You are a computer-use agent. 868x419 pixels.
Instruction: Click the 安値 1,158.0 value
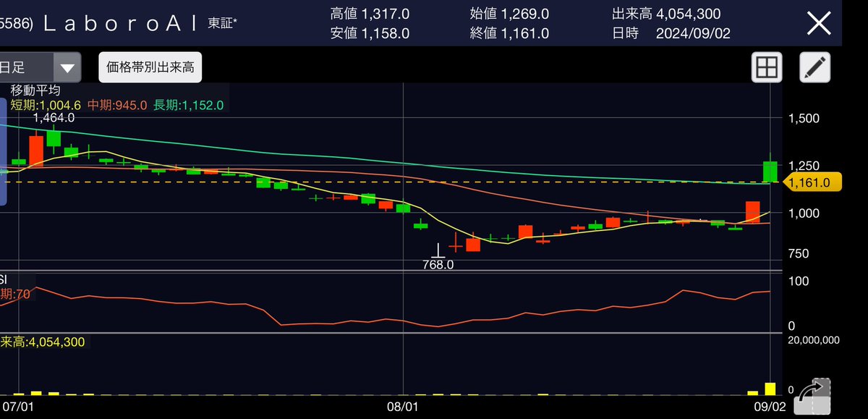370,34
